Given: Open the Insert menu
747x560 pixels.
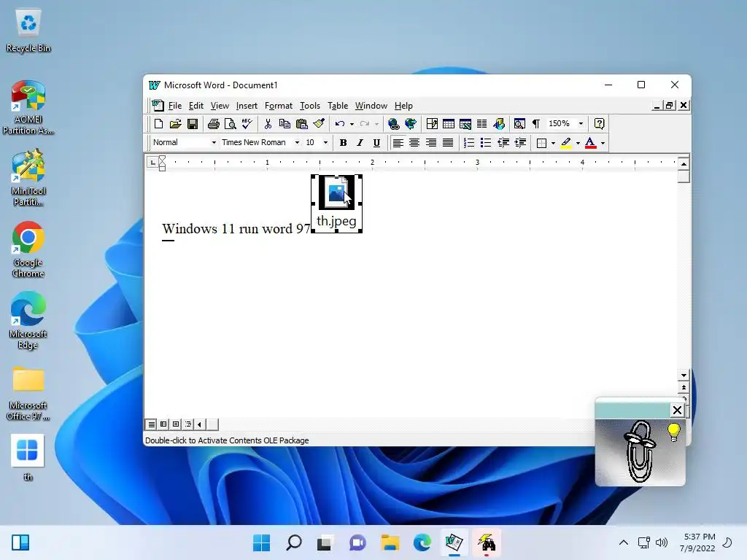Looking at the screenshot, I should pyautogui.click(x=247, y=106).
